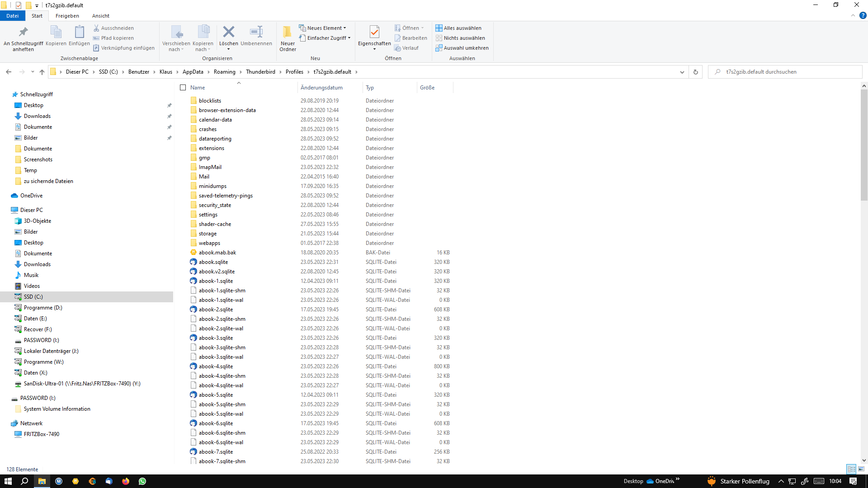
Task: Click Neuer Ordner icon in ribbon
Action: point(288,33)
